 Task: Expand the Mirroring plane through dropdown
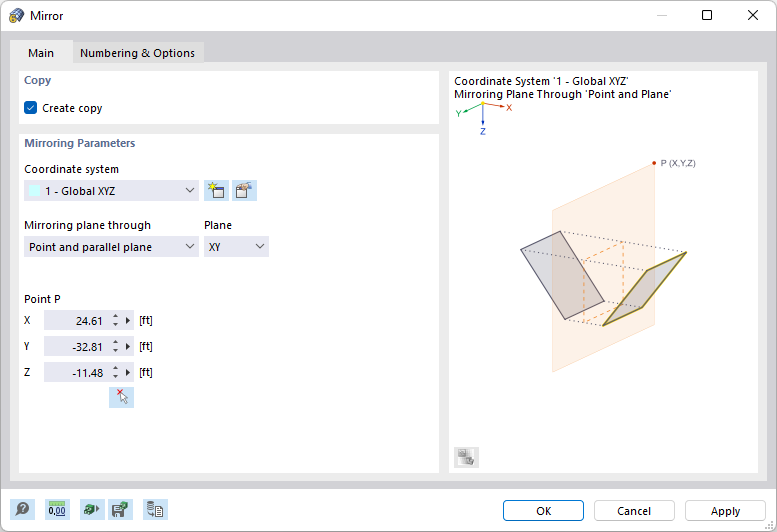coord(111,247)
